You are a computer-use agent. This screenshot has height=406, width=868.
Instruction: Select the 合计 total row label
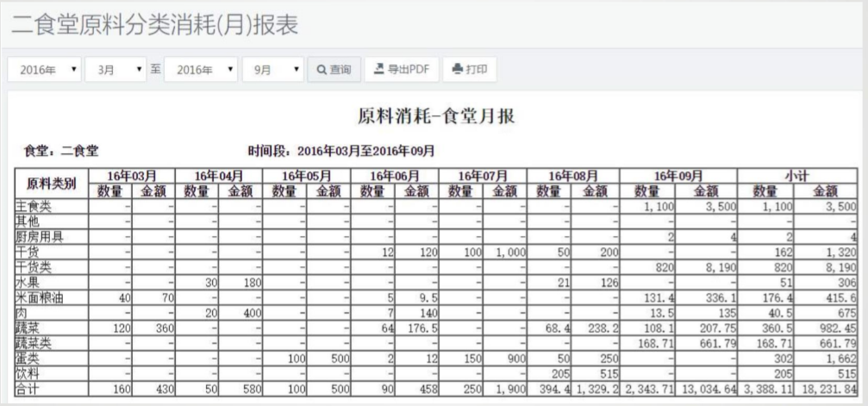27,389
